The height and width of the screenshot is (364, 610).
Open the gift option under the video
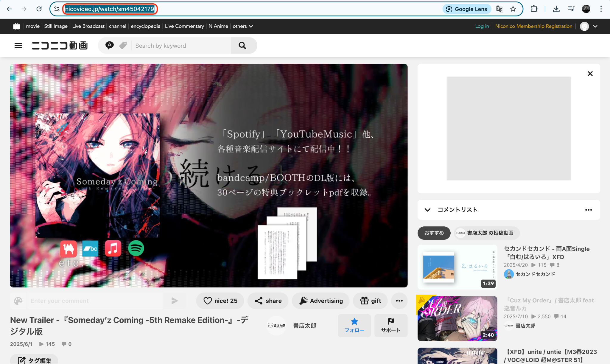click(370, 301)
